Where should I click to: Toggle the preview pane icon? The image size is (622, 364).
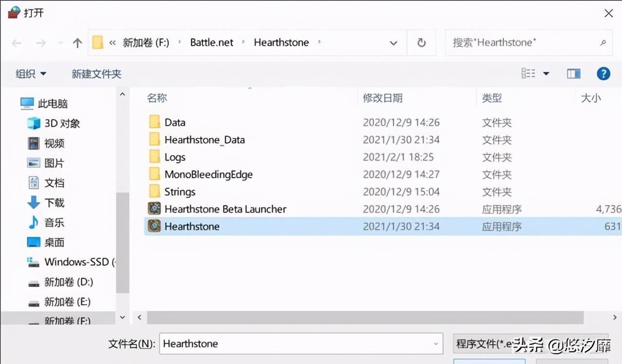[x=574, y=73]
